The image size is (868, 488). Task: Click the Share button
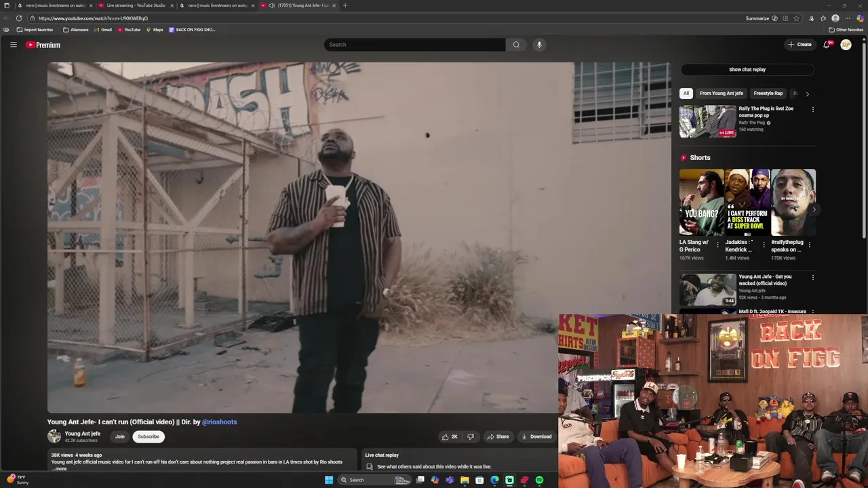click(x=498, y=436)
